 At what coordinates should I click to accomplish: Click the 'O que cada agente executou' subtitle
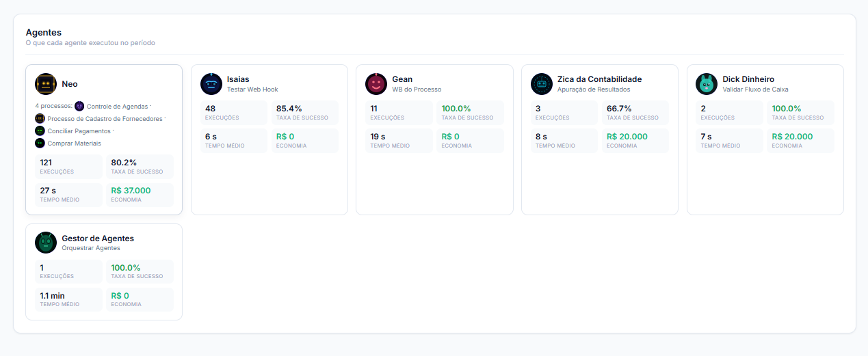click(x=90, y=43)
